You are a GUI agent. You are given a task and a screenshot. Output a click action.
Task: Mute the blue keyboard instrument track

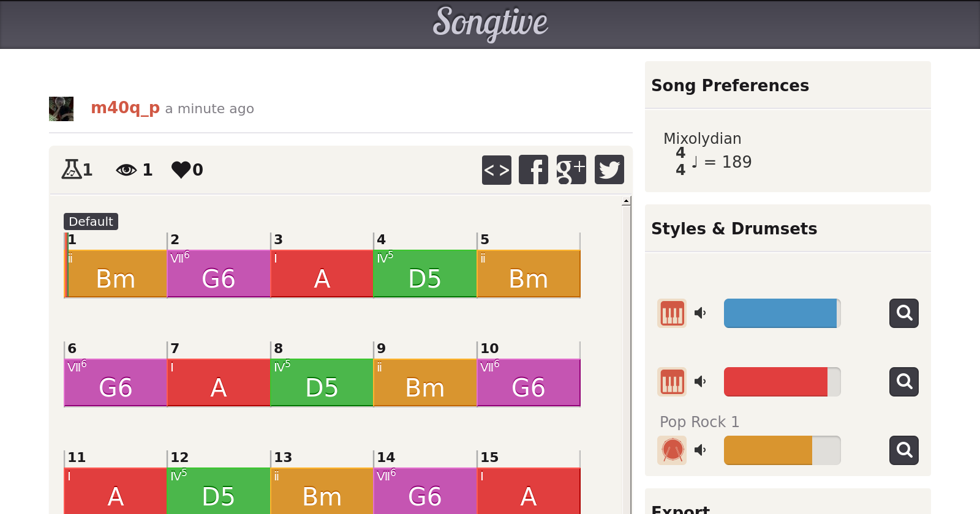pos(700,313)
